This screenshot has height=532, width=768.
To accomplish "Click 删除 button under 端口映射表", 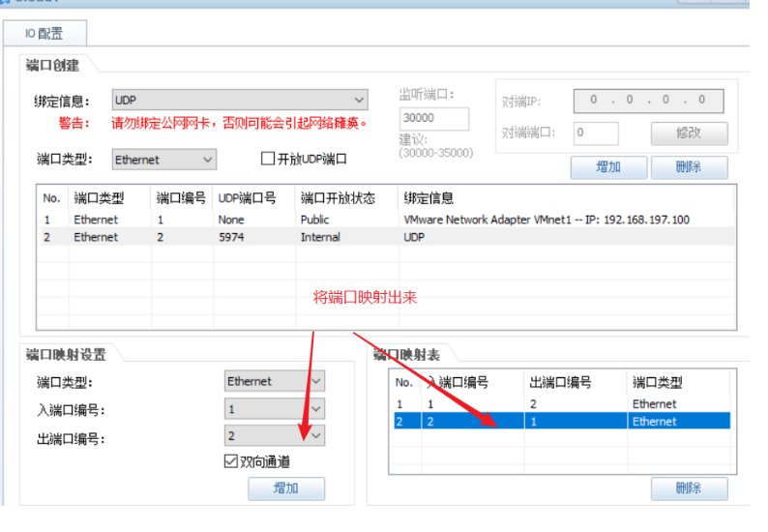I will (x=689, y=488).
